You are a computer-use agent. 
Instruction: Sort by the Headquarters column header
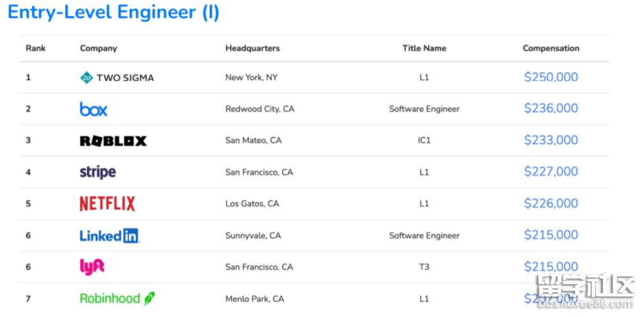252,48
